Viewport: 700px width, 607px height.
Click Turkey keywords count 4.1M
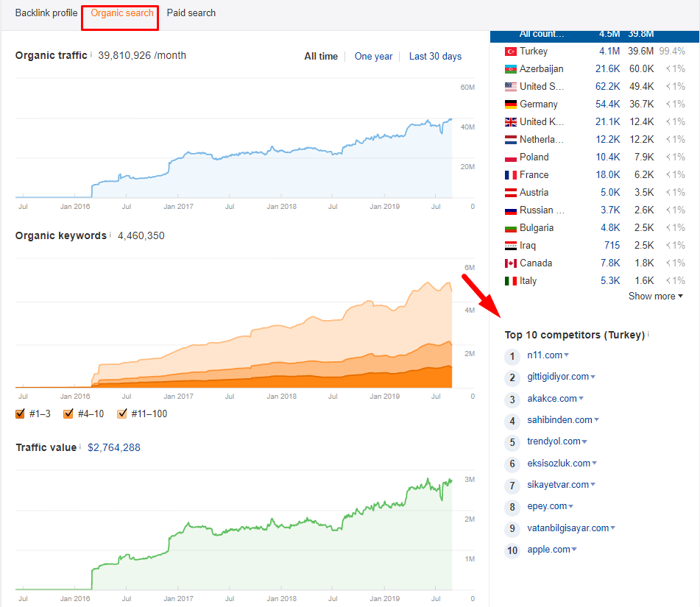pyautogui.click(x=609, y=52)
